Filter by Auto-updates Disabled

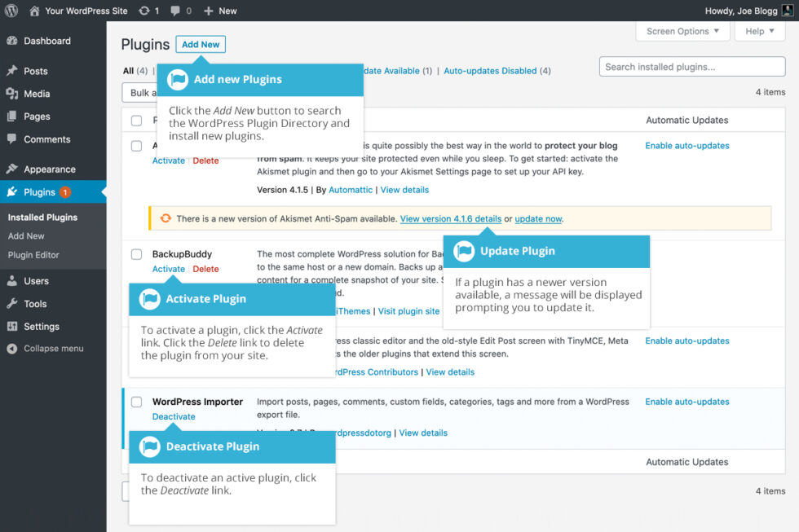(490, 71)
